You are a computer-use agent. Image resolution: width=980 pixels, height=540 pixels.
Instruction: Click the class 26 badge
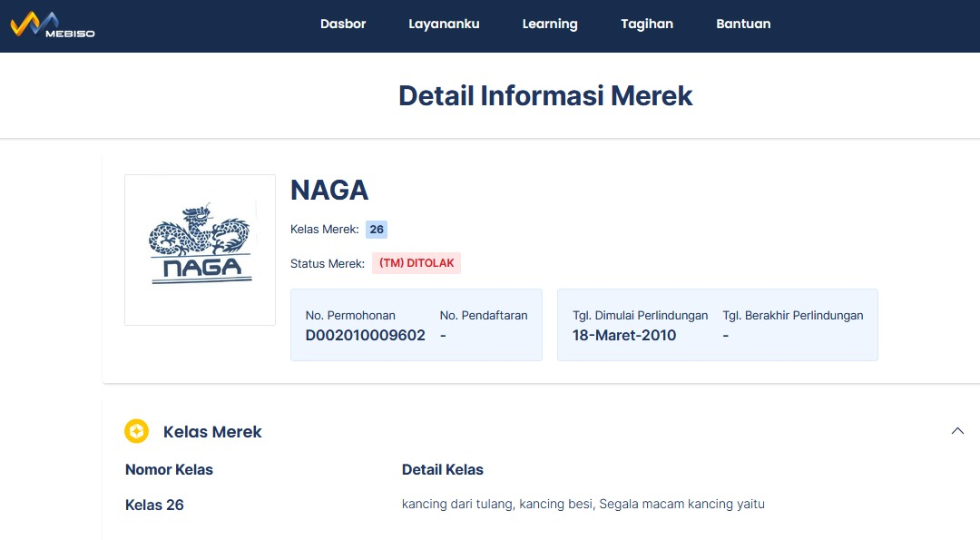point(377,230)
